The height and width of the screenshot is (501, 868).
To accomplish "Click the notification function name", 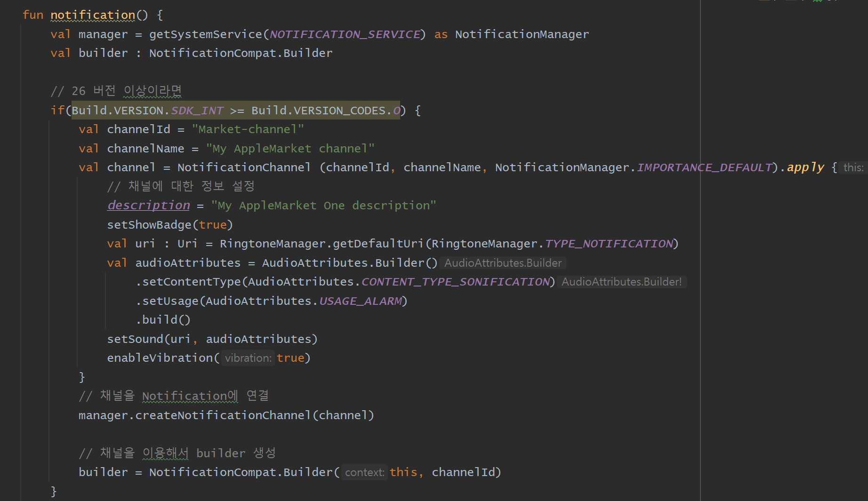I will click(93, 15).
